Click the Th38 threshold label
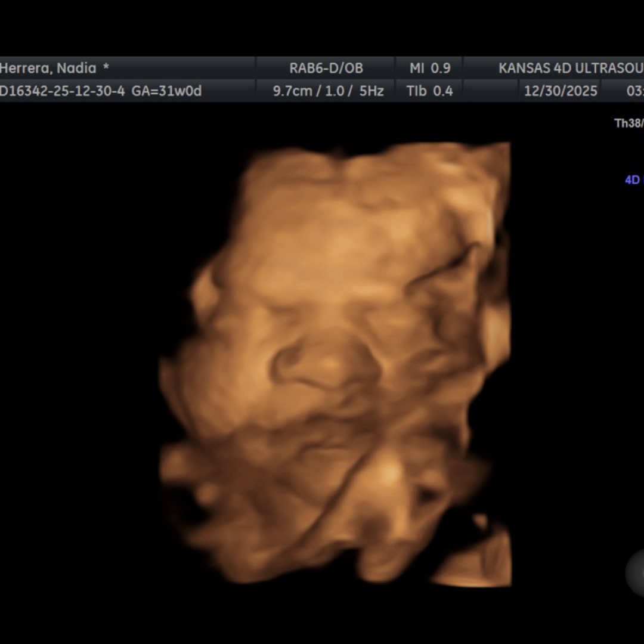644x644 pixels. pos(628,123)
